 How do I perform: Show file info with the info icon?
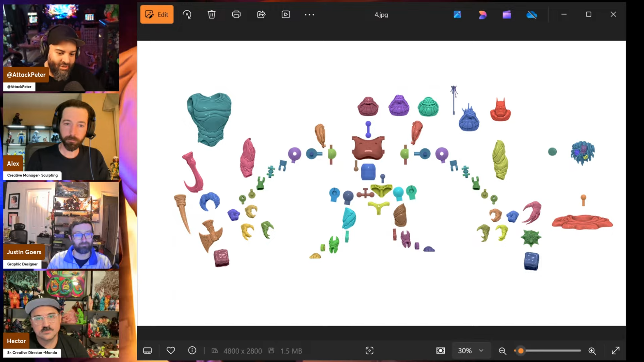coord(192,351)
